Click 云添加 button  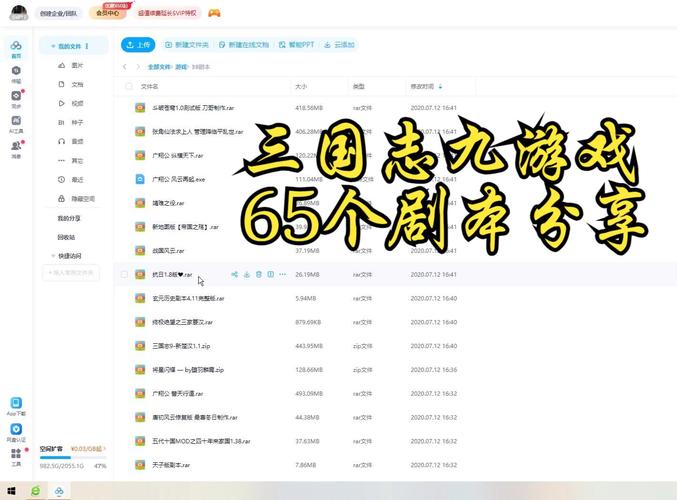point(339,44)
